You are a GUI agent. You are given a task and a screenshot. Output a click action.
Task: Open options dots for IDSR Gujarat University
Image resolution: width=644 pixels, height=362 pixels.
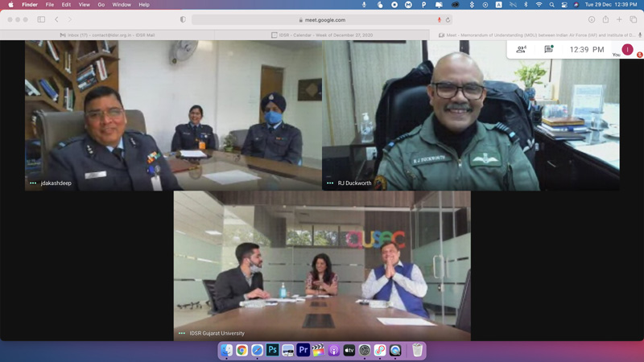point(182,333)
